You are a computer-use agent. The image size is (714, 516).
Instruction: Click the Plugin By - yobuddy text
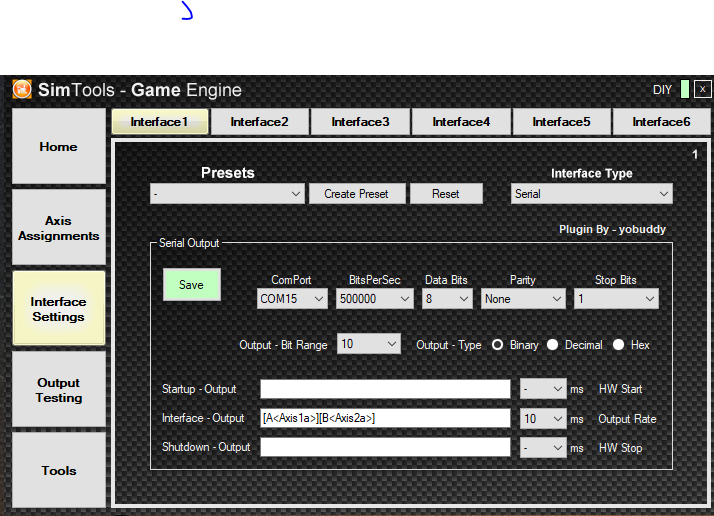click(612, 229)
